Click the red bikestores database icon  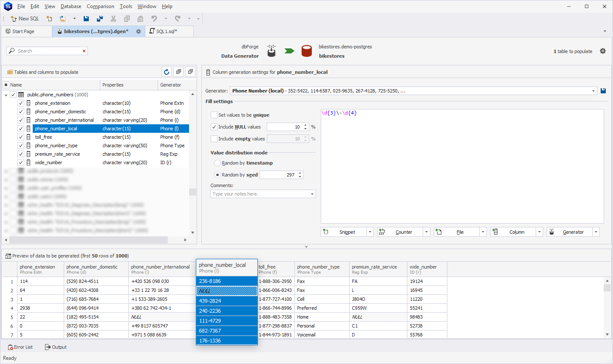pos(307,51)
